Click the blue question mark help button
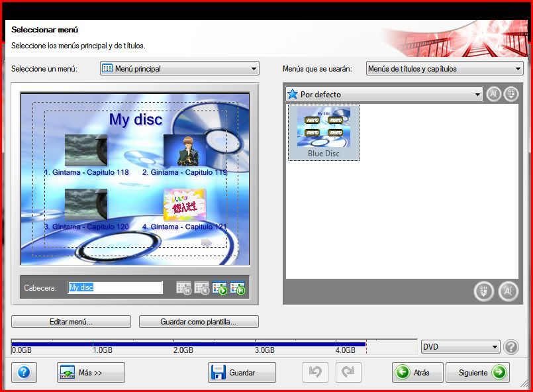Viewport: 533px width, 392px height. [24, 372]
